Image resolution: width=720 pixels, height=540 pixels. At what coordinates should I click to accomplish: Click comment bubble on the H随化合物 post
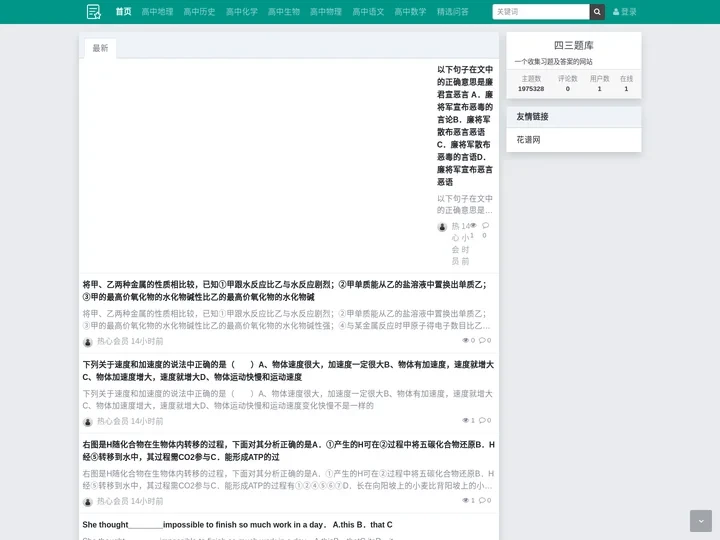pyautogui.click(x=482, y=500)
